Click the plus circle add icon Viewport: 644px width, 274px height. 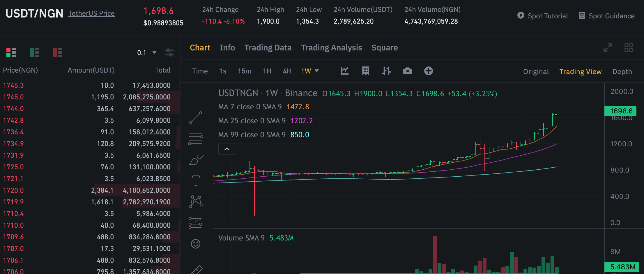point(428,71)
